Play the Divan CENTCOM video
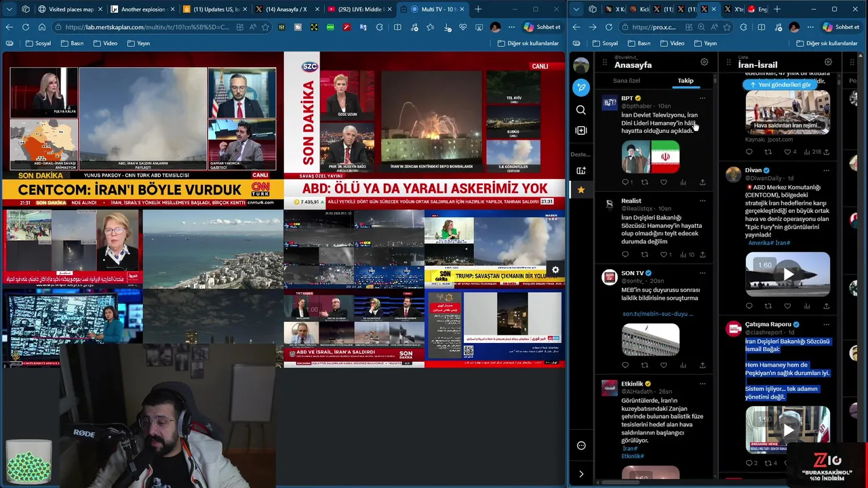The width and height of the screenshot is (868, 488). 787,274
